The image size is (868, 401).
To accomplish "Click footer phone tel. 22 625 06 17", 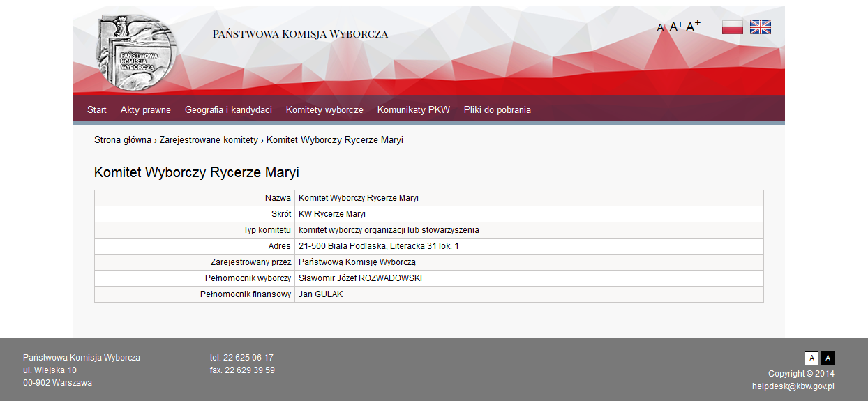I will tap(241, 358).
